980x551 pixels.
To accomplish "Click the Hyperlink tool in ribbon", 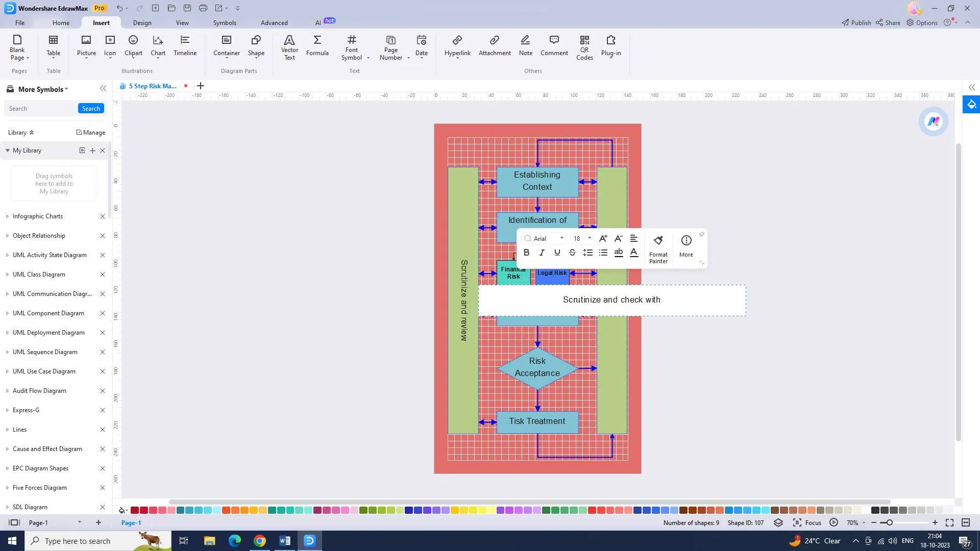I will pyautogui.click(x=458, y=45).
